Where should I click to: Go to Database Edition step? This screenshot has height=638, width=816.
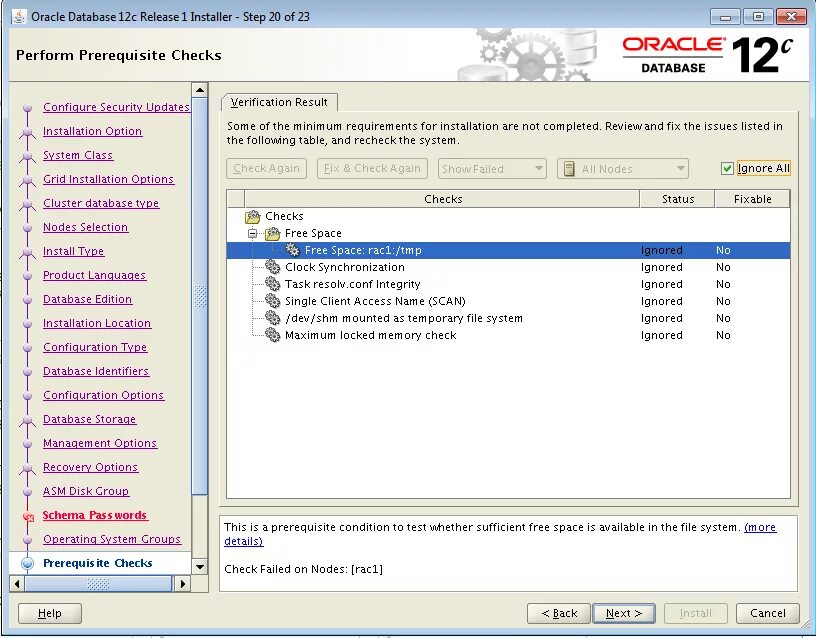click(87, 299)
